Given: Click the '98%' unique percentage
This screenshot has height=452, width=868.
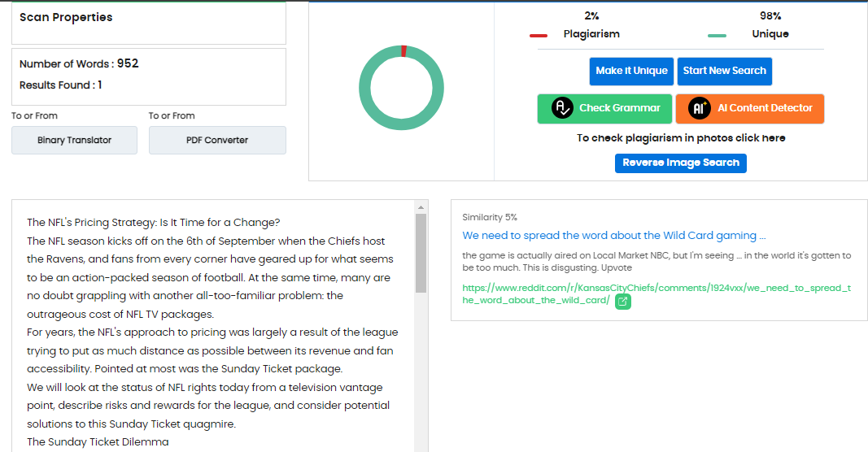Looking at the screenshot, I should pos(770,16).
